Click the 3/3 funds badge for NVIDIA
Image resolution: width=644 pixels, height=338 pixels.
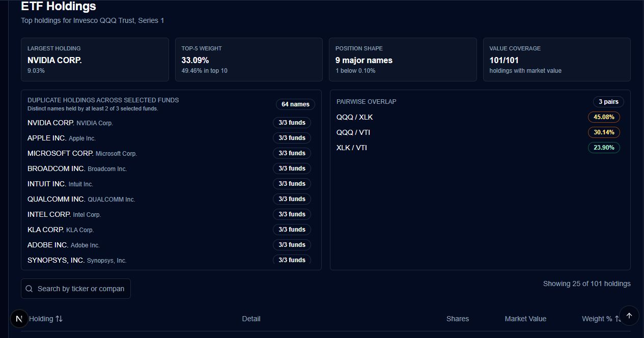click(x=292, y=123)
